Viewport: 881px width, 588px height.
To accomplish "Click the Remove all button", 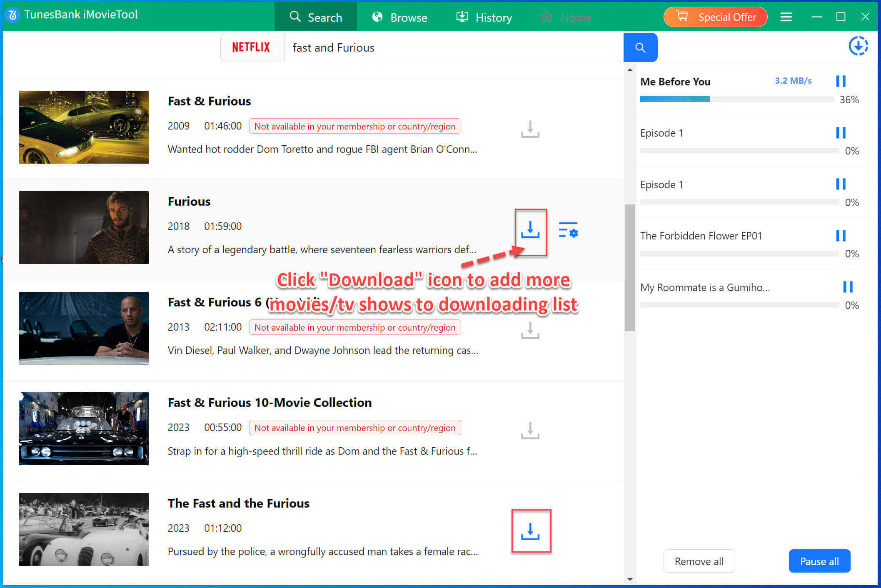I will coord(699,561).
